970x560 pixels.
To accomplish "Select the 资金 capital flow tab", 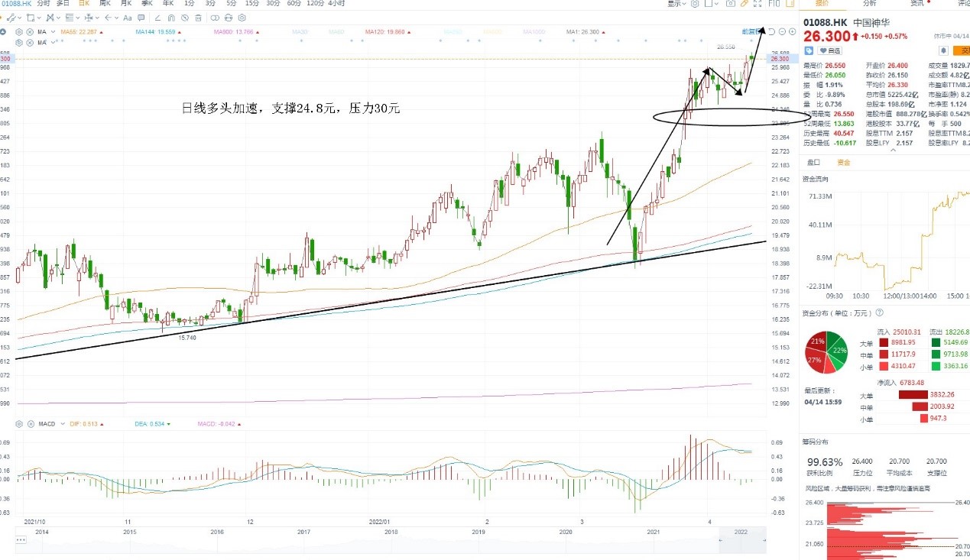I will pyautogui.click(x=844, y=162).
